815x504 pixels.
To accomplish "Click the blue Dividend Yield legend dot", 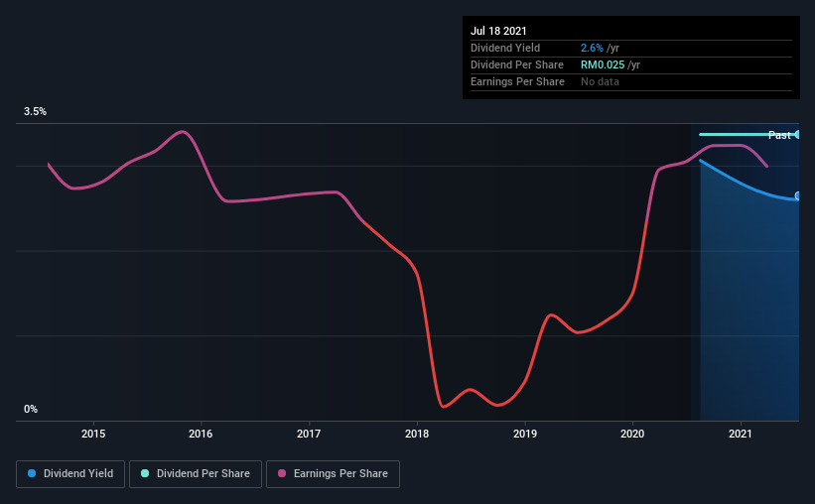I will [32, 473].
